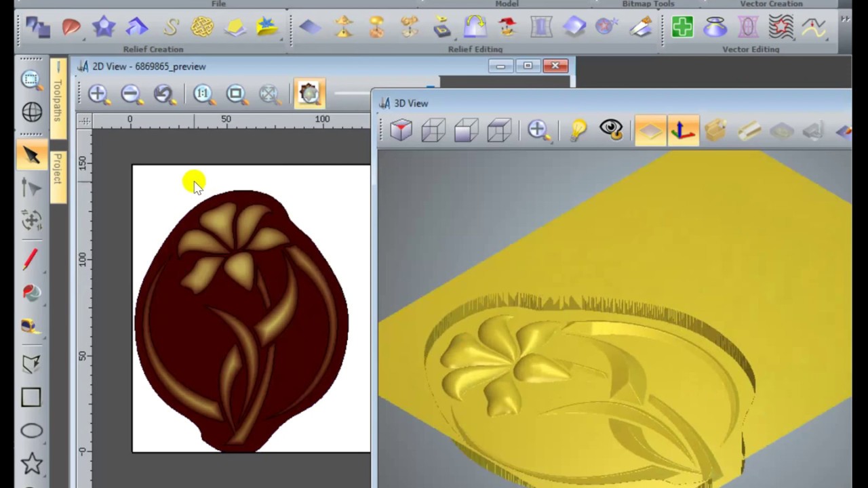868x488 pixels.
Task: Toggle the XYZ axes origin display
Action: click(683, 130)
